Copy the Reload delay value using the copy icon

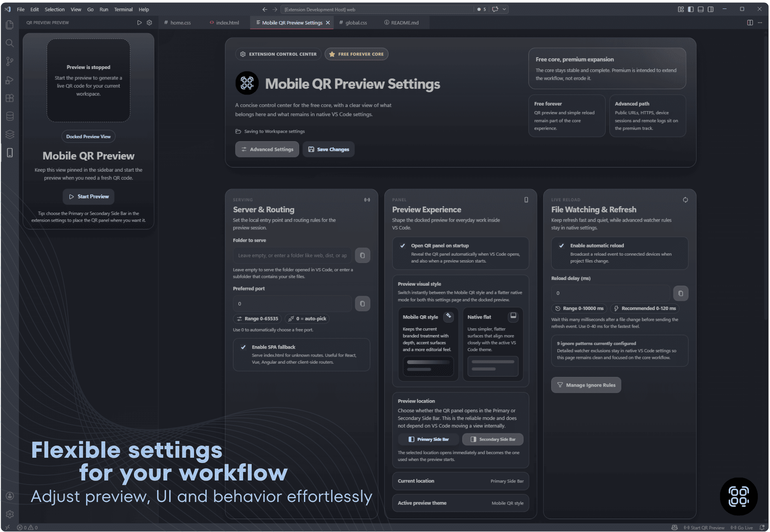point(680,293)
